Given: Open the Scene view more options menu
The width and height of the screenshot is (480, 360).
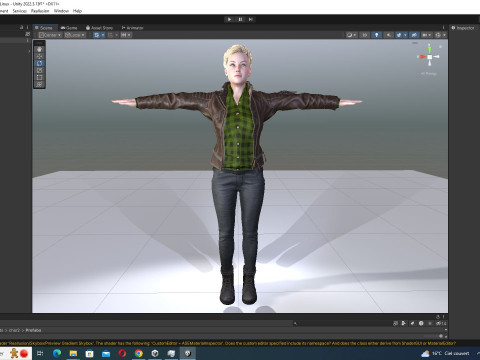Looking at the screenshot, I should [443, 28].
